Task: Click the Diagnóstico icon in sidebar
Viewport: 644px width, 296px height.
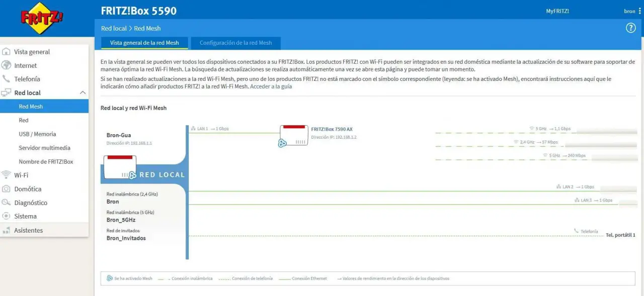Action: tap(7, 203)
